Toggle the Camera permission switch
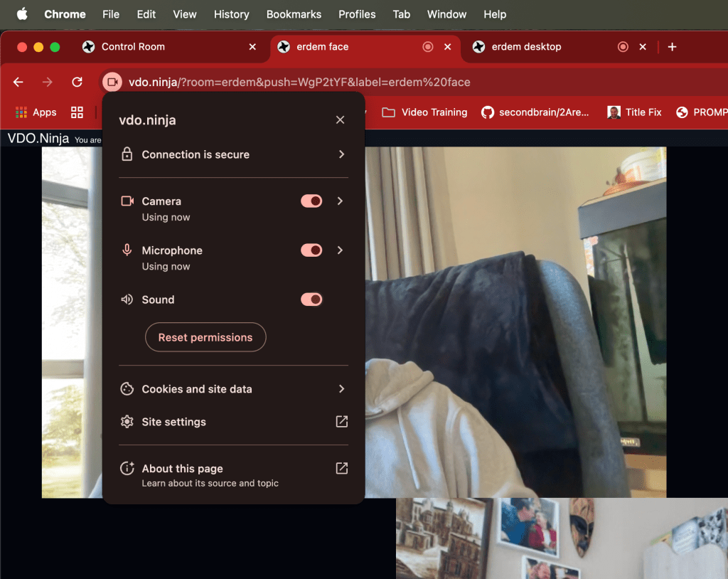Image resolution: width=728 pixels, height=579 pixels. [x=311, y=201]
